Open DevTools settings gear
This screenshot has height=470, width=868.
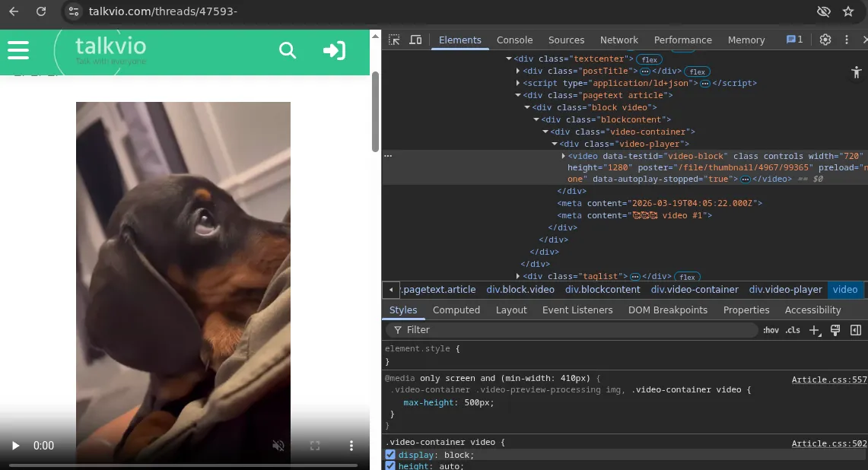[x=825, y=40]
